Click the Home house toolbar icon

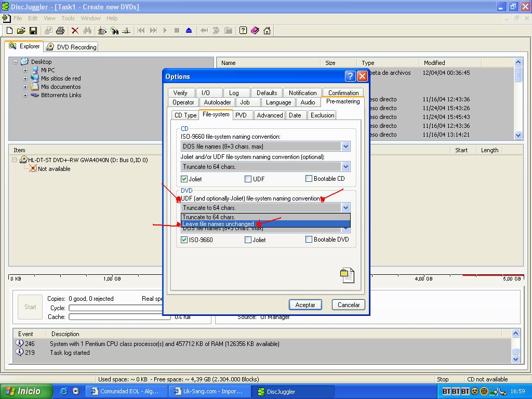point(267,31)
